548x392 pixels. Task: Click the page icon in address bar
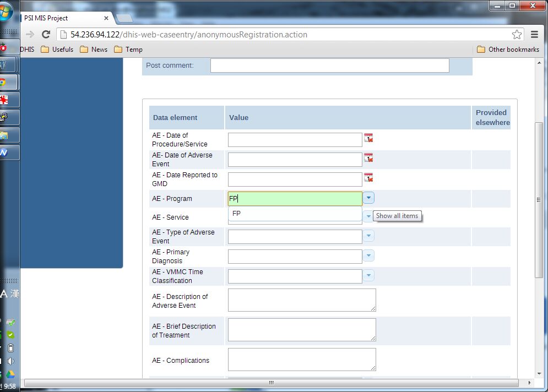[x=63, y=34]
